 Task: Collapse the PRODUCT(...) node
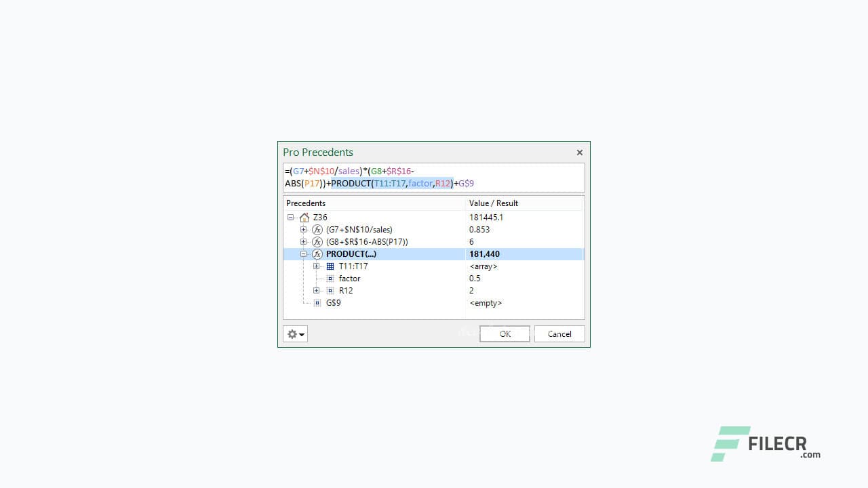tap(304, 253)
